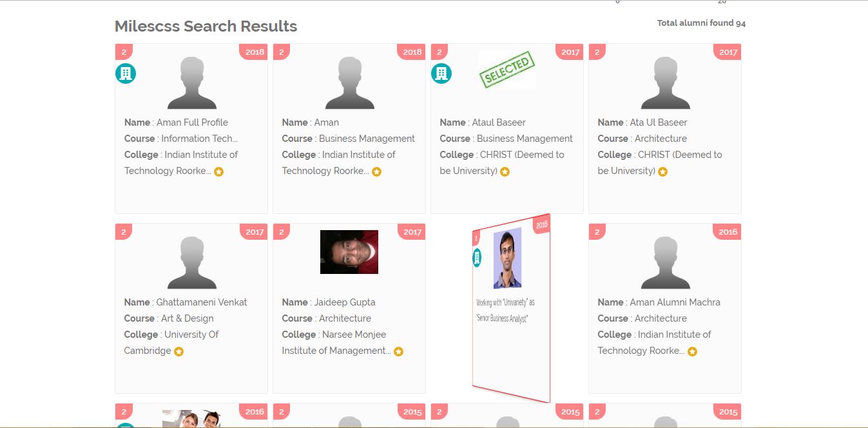
Task: Click the Milescss Search Results heading
Action: point(206,26)
